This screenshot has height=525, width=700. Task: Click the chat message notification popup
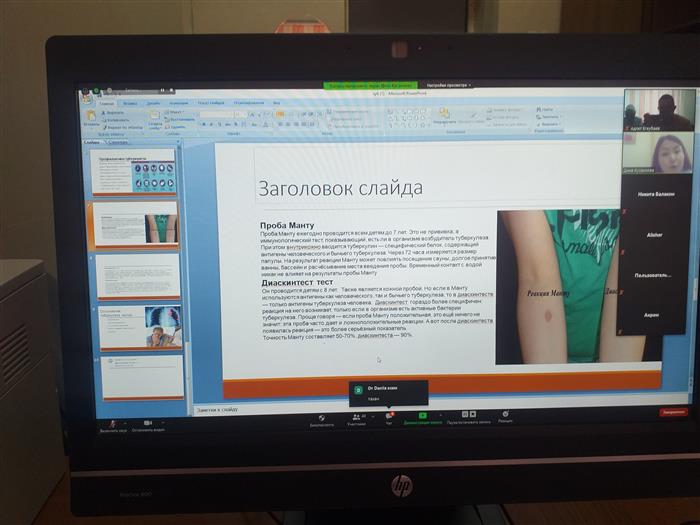tap(387, 391)
